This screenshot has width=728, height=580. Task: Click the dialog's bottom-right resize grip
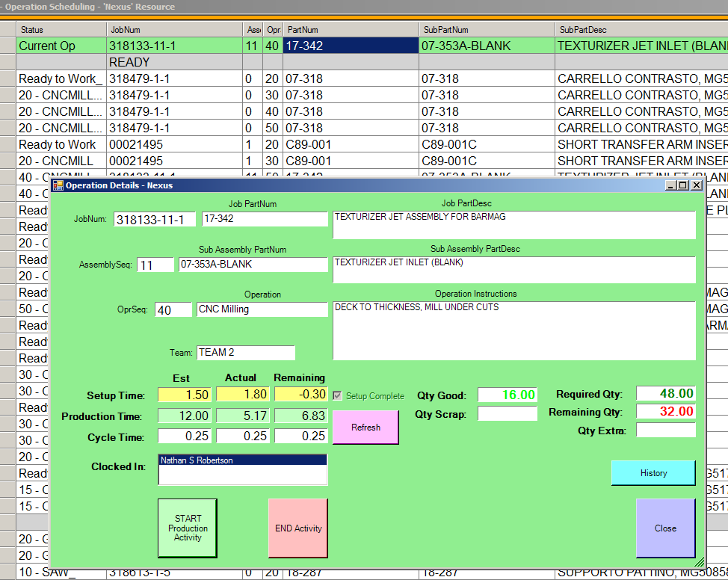(x=699, y=561)
